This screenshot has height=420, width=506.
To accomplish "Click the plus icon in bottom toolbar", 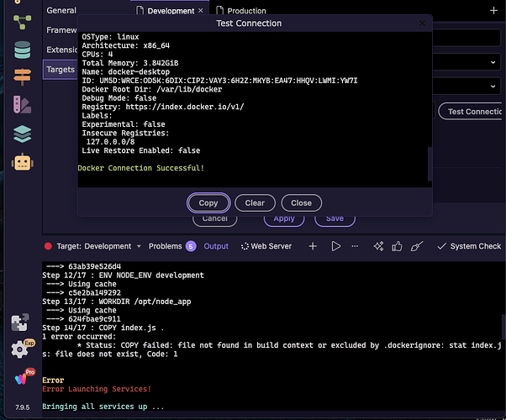I will click(313, 246).
